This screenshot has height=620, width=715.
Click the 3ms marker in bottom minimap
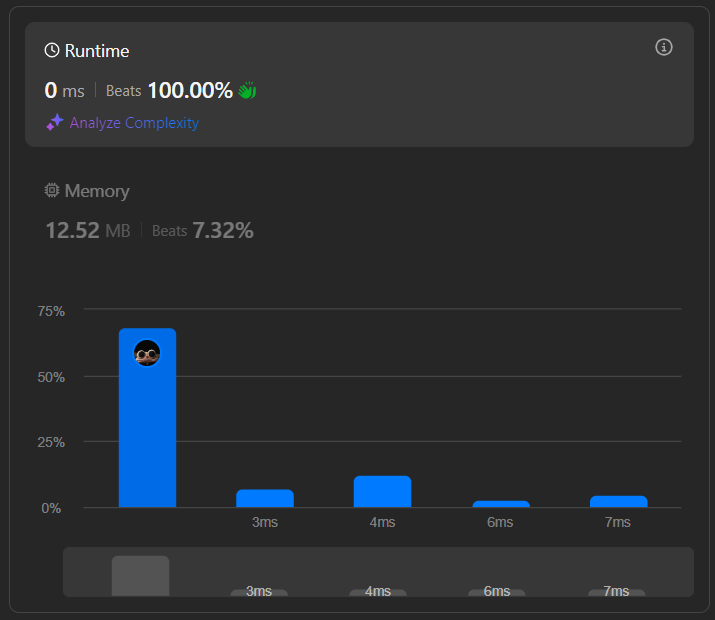(x=259, y=591)
